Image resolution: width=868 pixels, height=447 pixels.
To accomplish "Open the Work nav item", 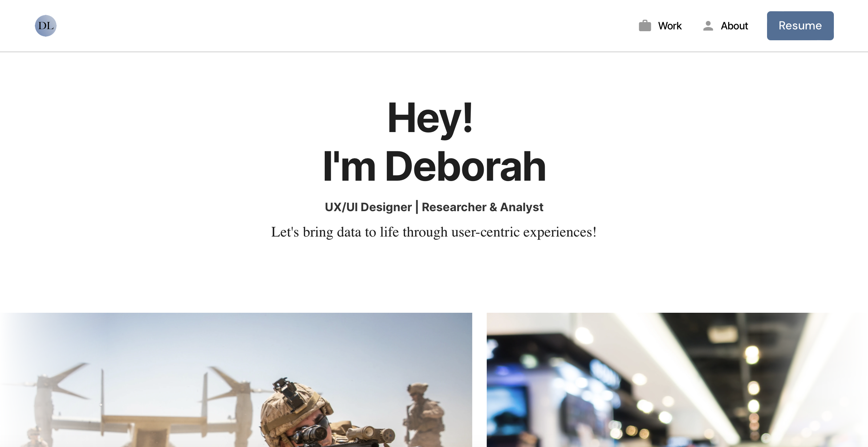I will (x=670, y=26).
